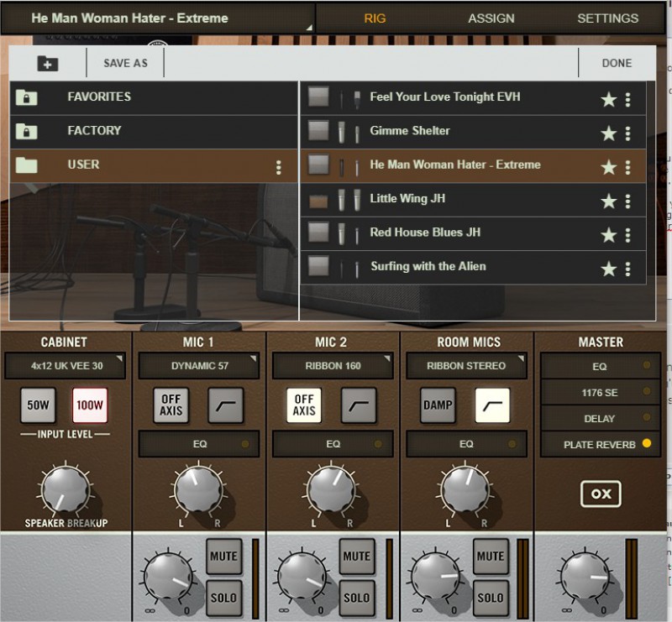The width and height of the screenshot is (672, 622).
Task: Open the Mic 1 Dynamic 57 dropdown
Action: tap(199, 366)
